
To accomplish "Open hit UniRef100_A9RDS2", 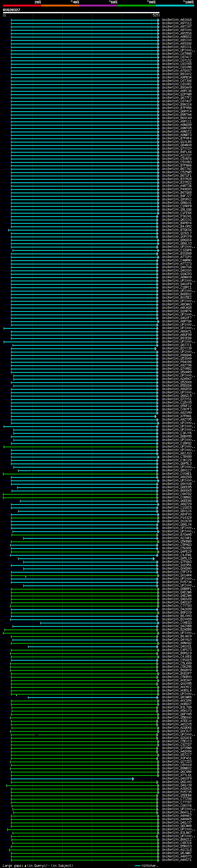I will point(176,37).
